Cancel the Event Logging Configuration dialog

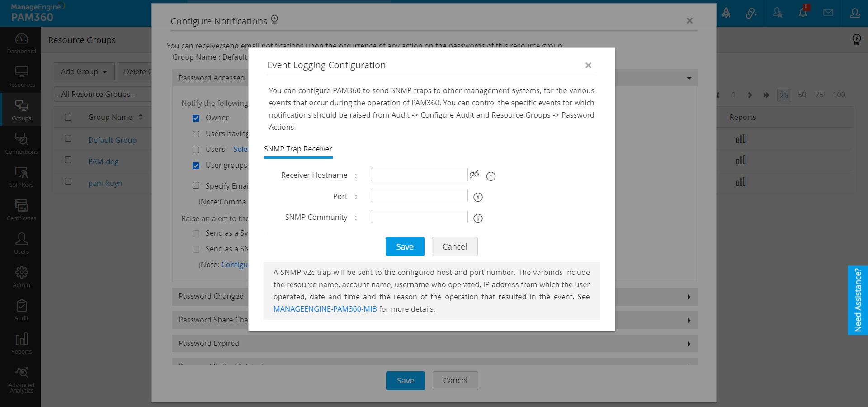pos(455,246)
